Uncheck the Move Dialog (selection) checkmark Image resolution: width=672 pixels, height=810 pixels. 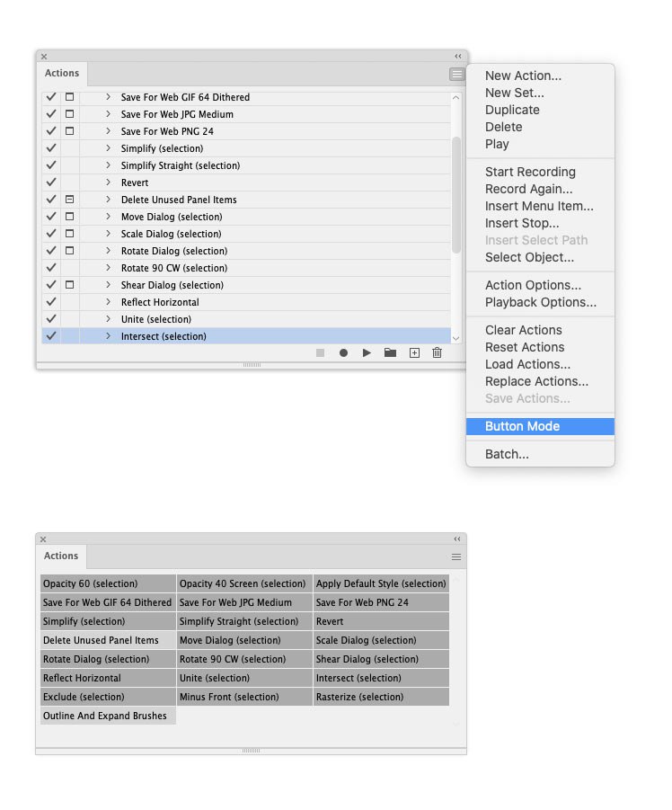pos(51,217)
